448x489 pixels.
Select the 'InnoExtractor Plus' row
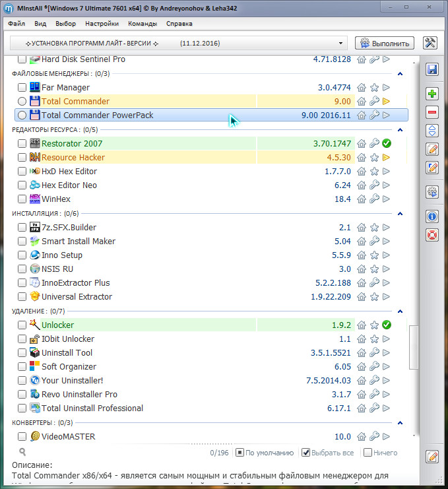pos(211,283)
